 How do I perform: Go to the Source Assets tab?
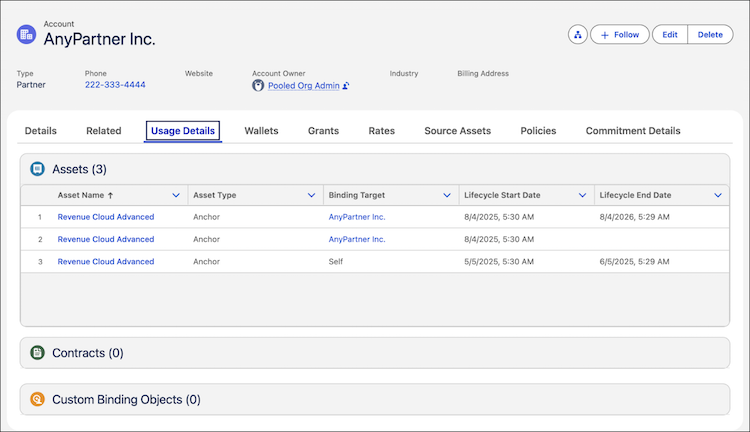pyautogui.click(x=458, y=131)
